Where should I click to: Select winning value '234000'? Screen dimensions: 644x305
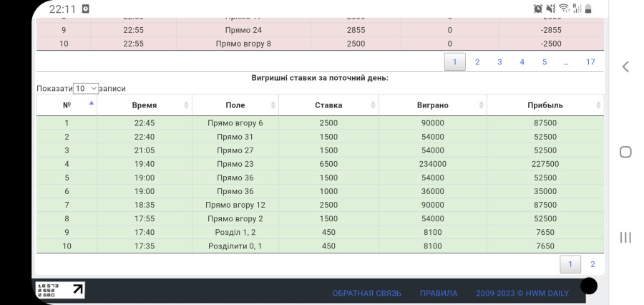click(x=432, y=164)
